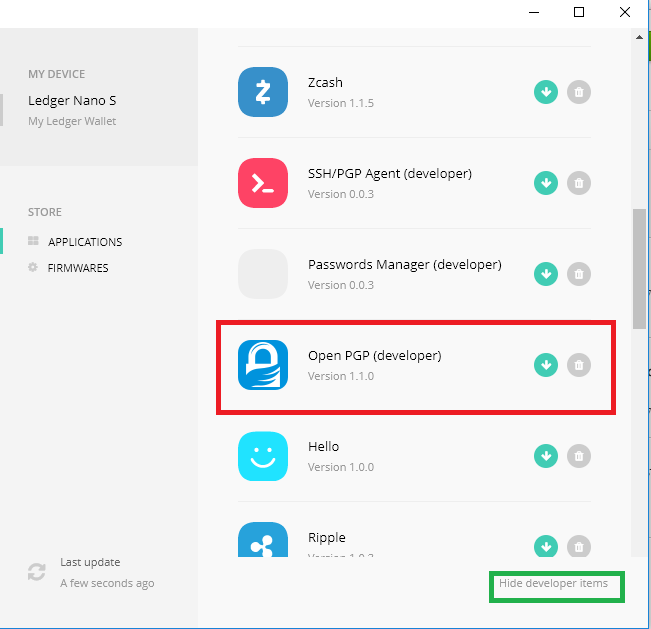Delete the Ripple app
This screenshot has width=651, height=629.
579,546
